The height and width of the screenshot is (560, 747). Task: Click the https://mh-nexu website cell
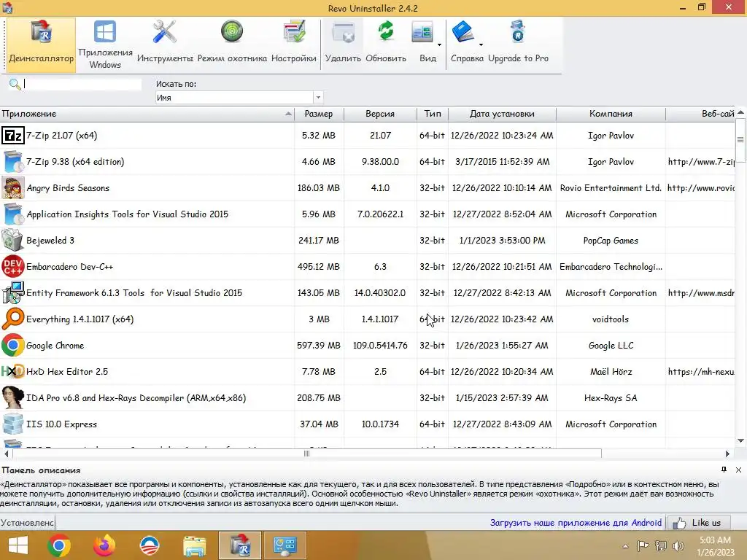pyautogui.click(x=700, y=371)
